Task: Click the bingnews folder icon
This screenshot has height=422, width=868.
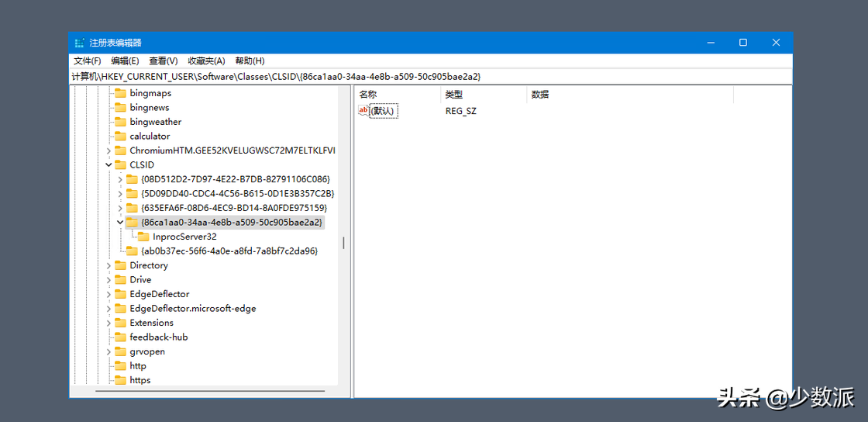Action: [120, 107]
